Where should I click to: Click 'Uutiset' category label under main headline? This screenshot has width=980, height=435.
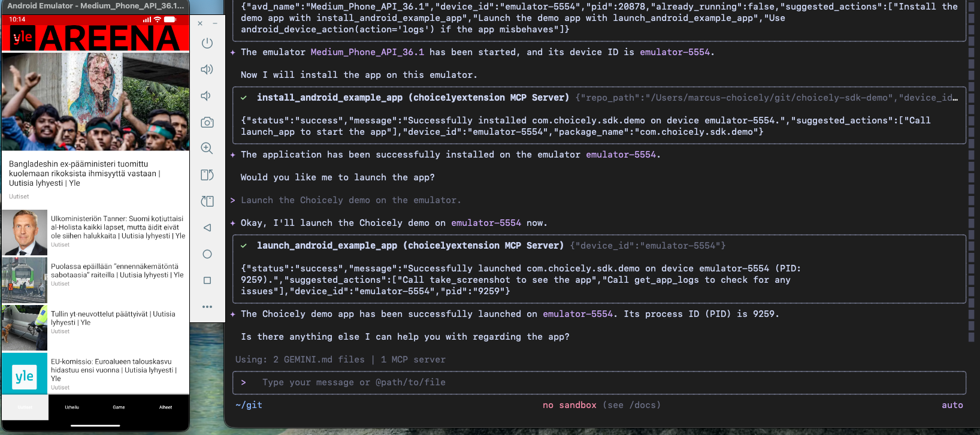[x=19, y=197]
